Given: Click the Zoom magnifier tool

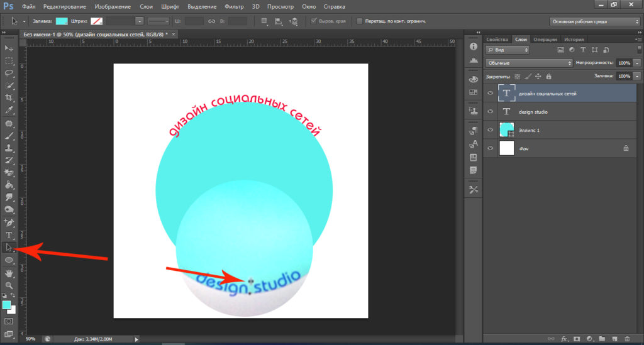Looking at the screenshot, I should pyautogui.click(x=9, y=285).
